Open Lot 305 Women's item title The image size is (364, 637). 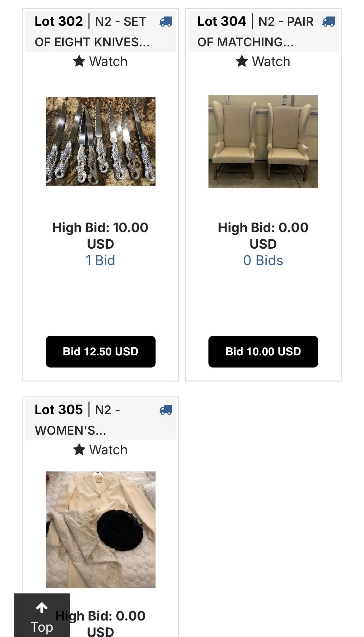coord(77,420)
